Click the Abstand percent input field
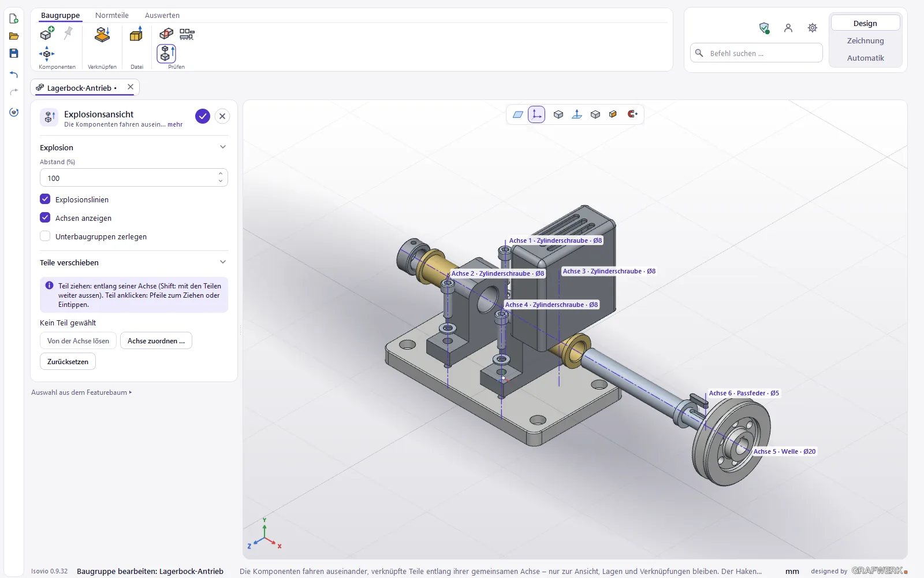 [x=134, y=178]
